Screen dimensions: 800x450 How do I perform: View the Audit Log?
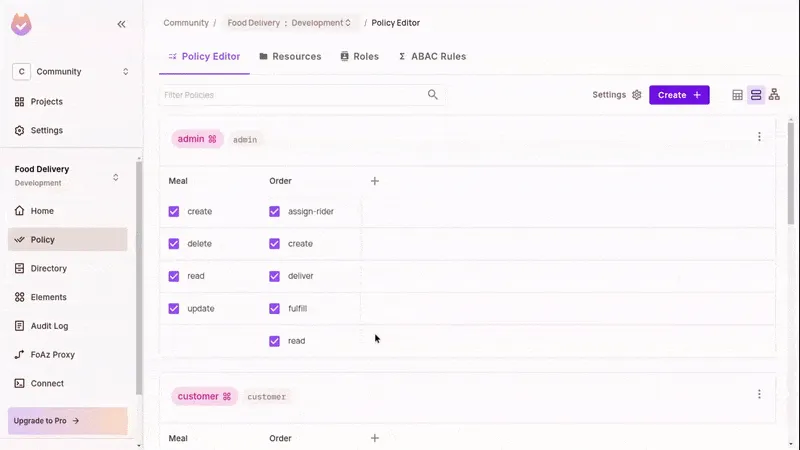click(67, 326)
